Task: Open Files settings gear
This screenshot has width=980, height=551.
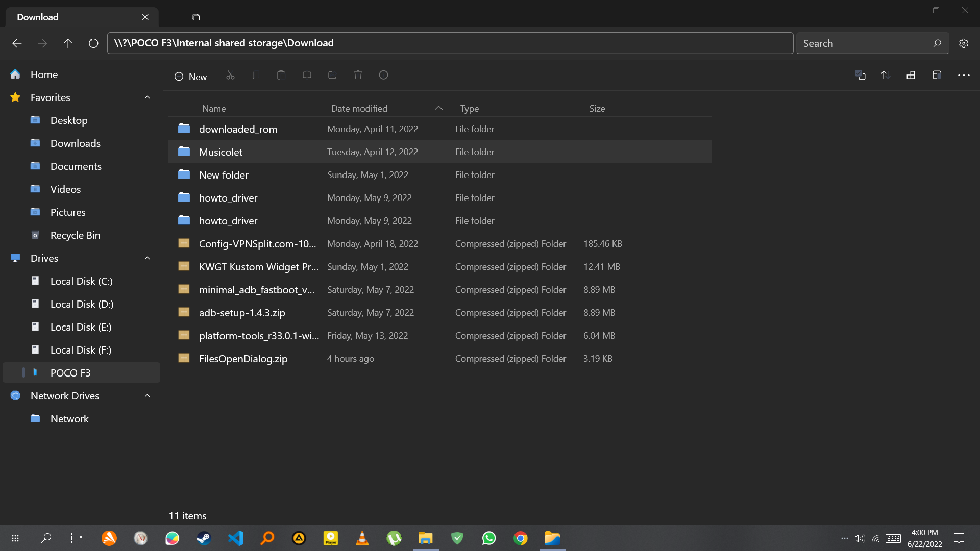Action: click(x=963, y=43)
